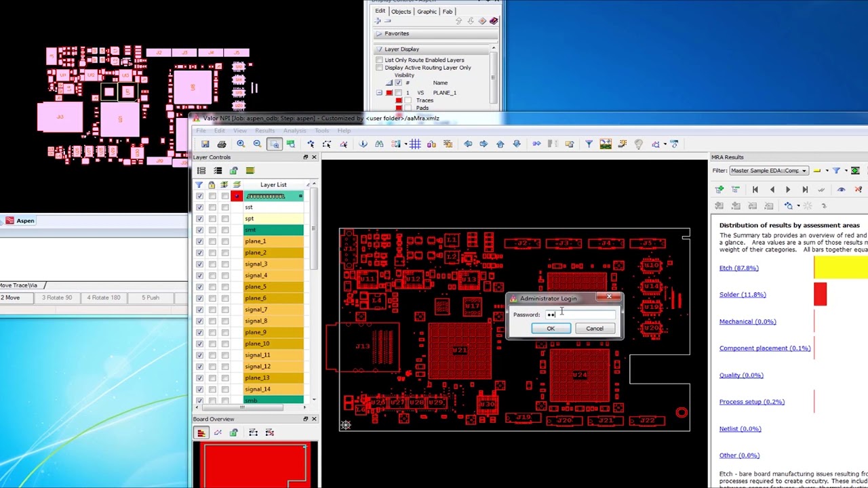Click the binoculars Find icon

pyautogui.click(x=379, y=144)
